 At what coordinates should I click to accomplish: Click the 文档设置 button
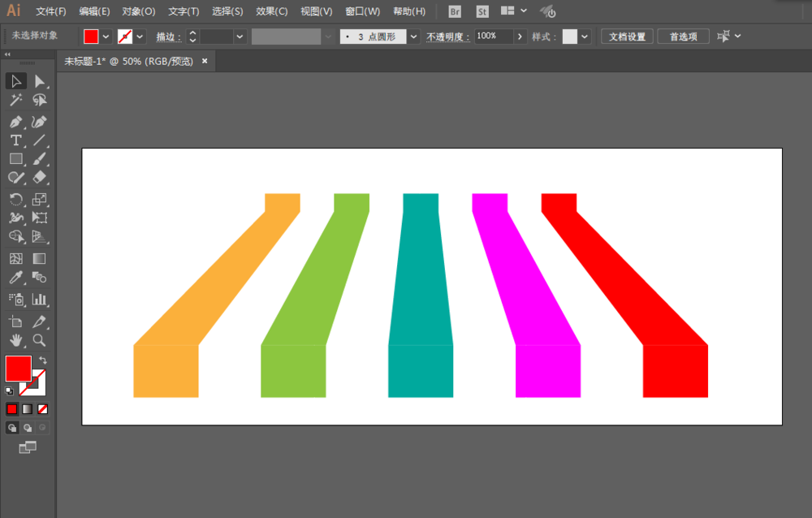point(627,37)
